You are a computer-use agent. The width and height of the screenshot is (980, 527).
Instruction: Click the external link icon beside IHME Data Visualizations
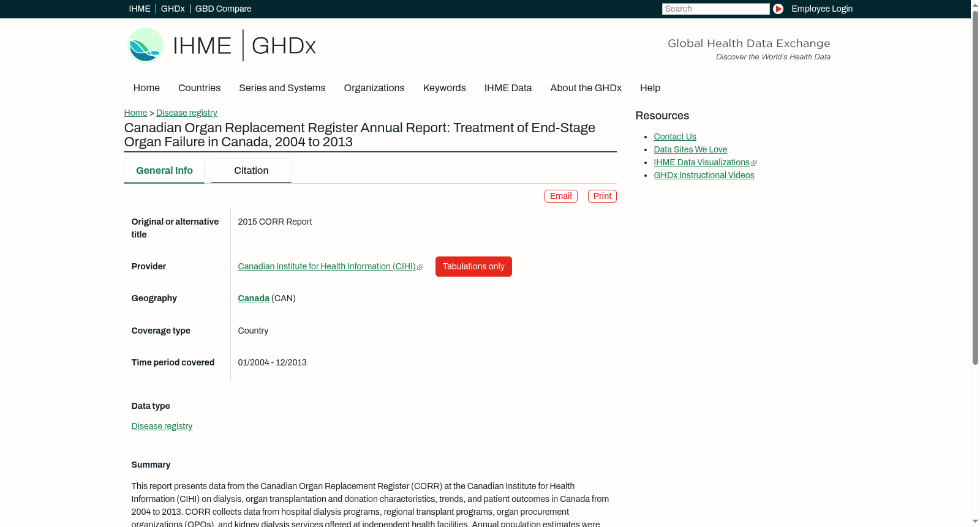point(754,163)
